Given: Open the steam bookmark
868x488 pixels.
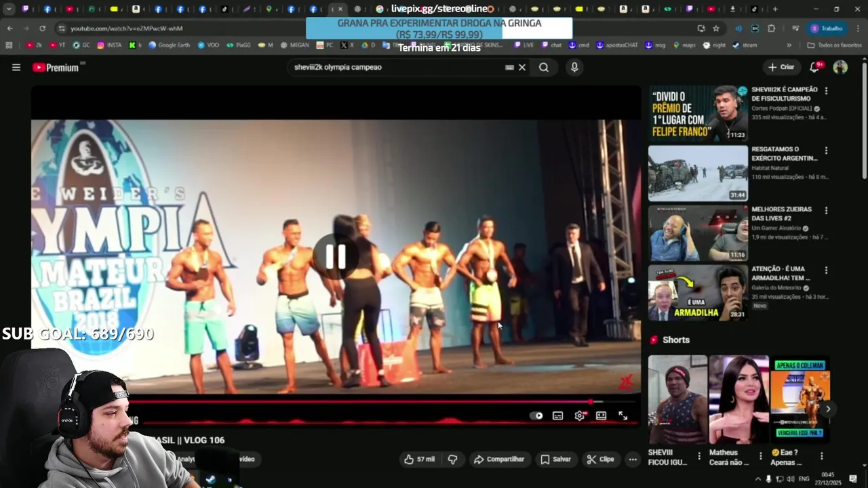Looking at the screenshot, I should (745, 45).
